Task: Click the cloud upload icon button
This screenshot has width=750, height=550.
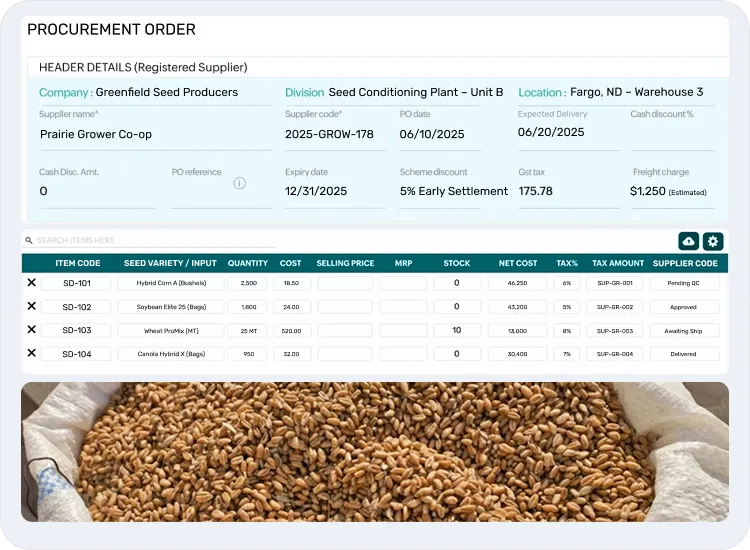Action: (x=688, y=241)
